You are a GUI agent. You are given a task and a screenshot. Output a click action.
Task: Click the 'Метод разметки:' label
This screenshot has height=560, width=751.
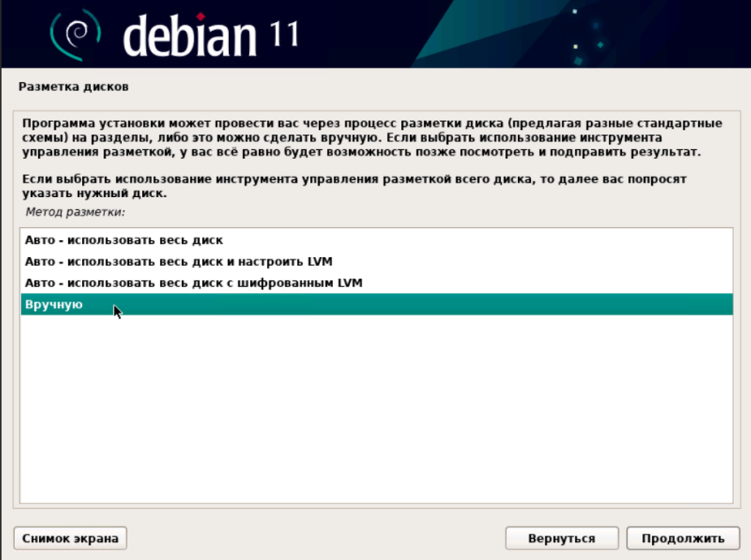coord(75,212)
